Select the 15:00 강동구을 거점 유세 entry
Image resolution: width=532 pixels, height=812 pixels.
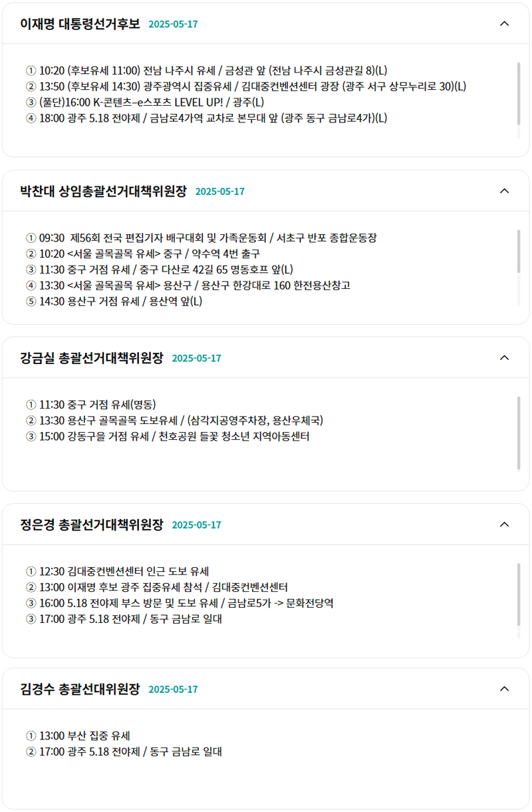[x=168, y=437]
